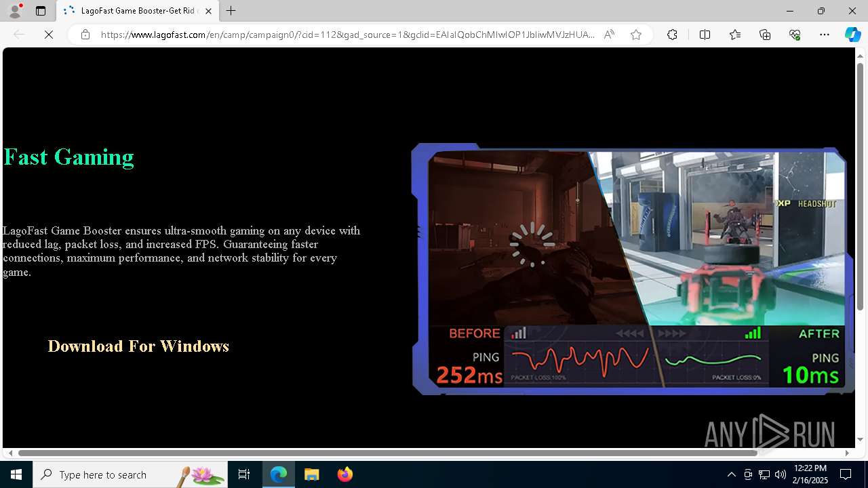Click the address bar URL field
Viewport: 868px width, 488px height.
(347, 35)
